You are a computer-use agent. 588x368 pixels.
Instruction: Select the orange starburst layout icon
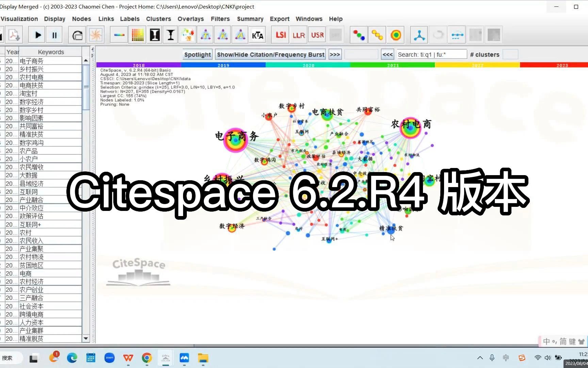coord(95,35)
